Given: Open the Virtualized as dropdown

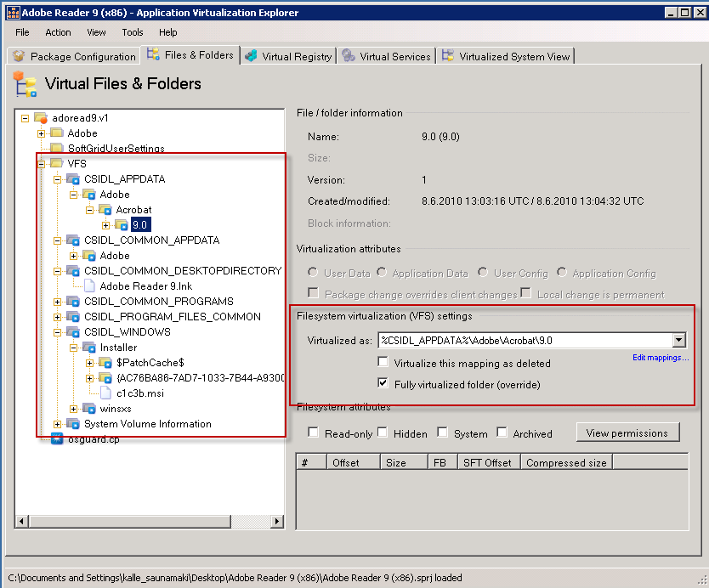Looking at the screenshot, I should pos(678,341).
